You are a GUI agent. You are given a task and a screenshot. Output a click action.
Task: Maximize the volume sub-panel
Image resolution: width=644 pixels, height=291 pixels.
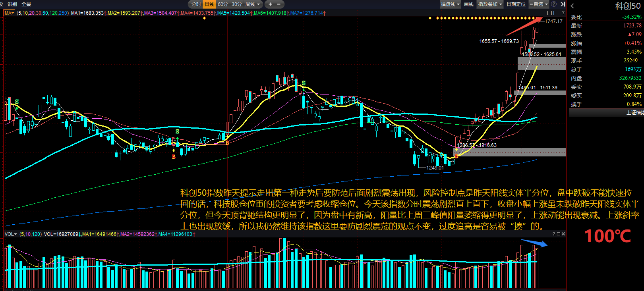(558, 234)
